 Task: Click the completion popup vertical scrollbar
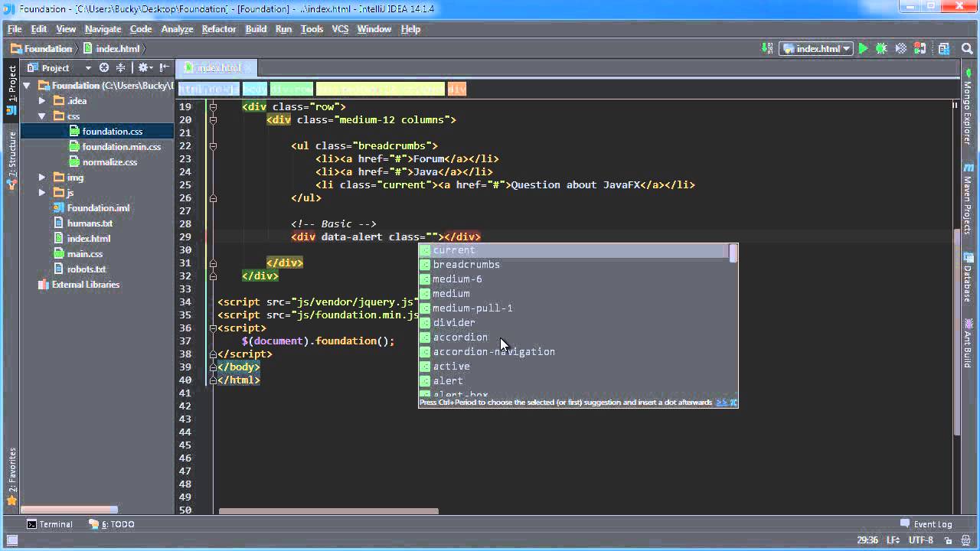(x=733, y=253)
